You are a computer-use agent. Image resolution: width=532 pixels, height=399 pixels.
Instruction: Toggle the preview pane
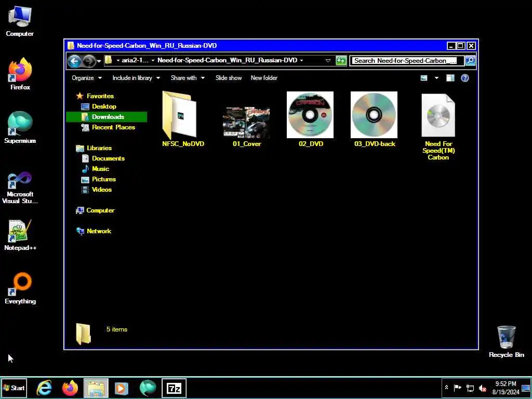[450, 78]
